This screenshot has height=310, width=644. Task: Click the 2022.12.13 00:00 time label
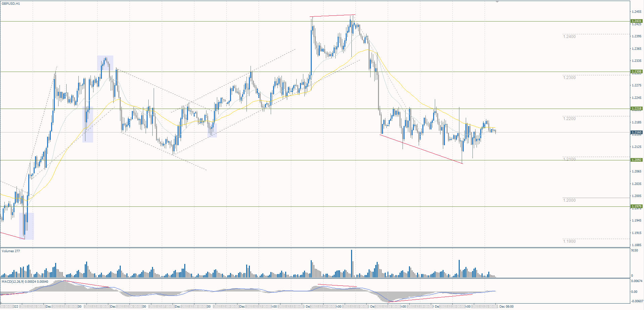pyautogui.click(x=291, y=307)
